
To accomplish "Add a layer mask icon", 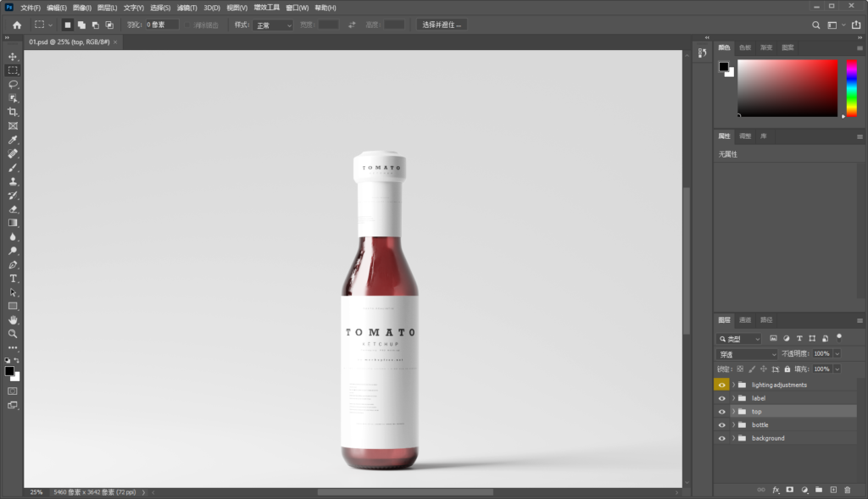I will pyautogui.click(x=790, y=490).
